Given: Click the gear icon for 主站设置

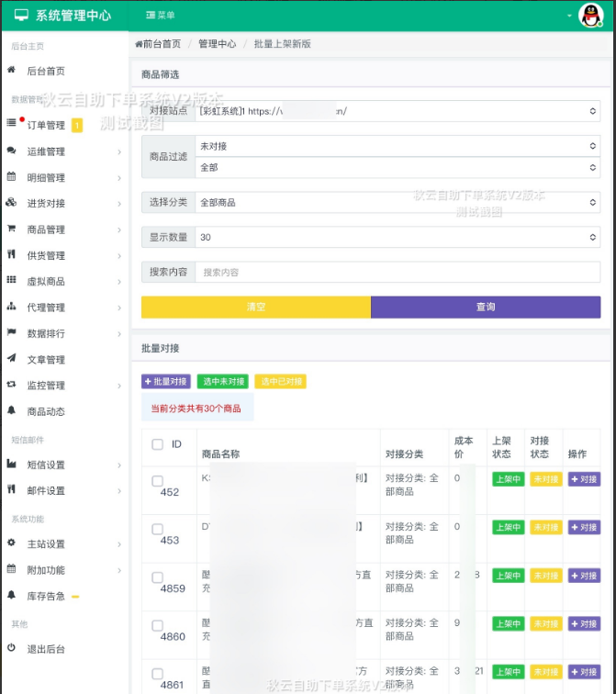Looking at the screenshot, I should pos(12,543).
